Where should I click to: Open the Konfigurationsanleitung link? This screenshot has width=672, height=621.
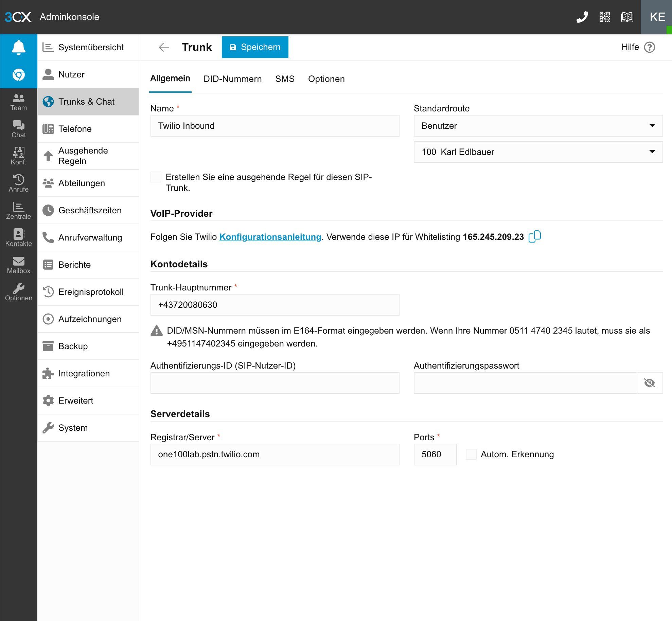click(270, 237)
